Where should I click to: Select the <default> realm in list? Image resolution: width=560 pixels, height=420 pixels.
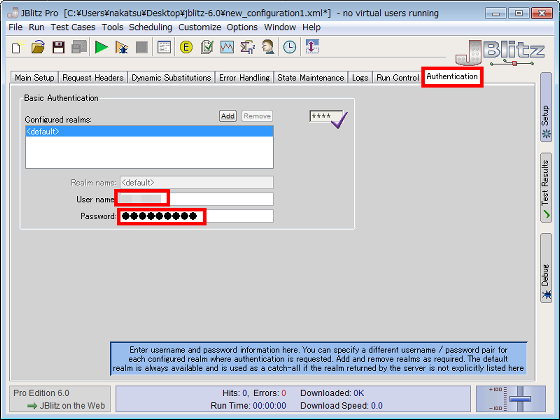click(x=149, y=131)
